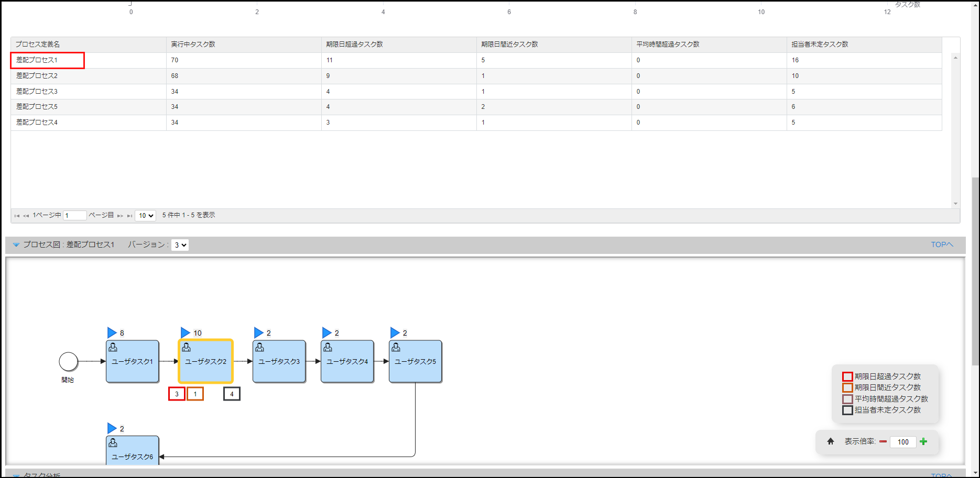Click the blue play marker above ユーザタスク6

tap(112, 428)
